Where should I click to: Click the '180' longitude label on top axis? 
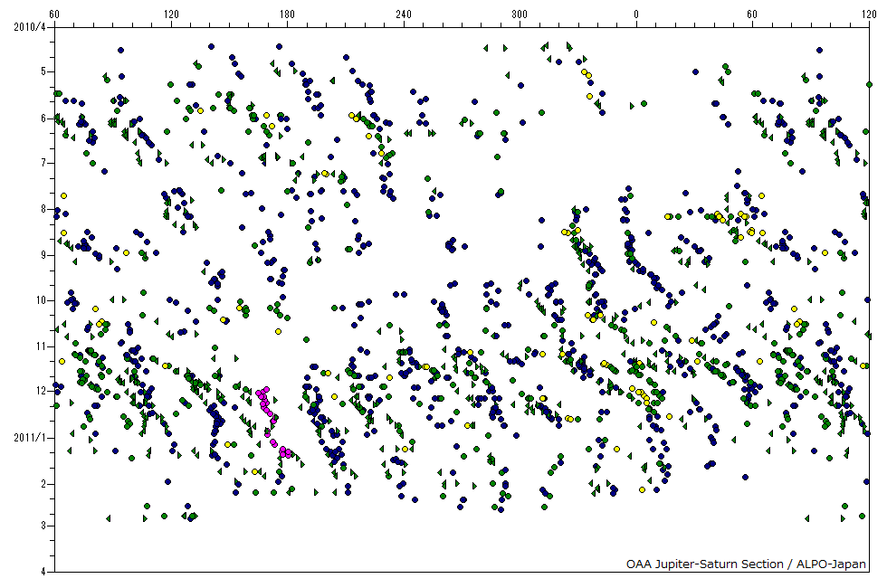coord(287,14)
